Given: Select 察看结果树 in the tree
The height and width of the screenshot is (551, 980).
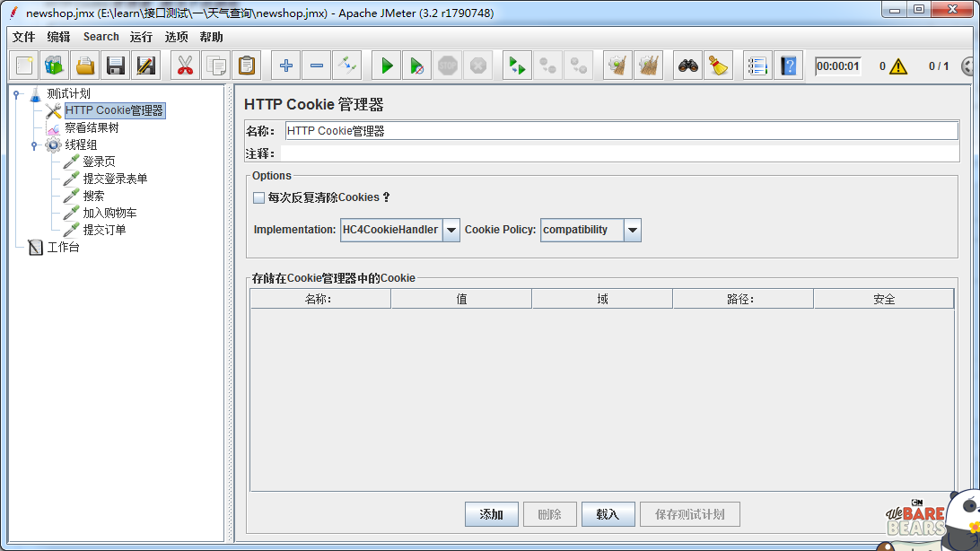Looking at the screenshot, I should (x=92, y=128).
